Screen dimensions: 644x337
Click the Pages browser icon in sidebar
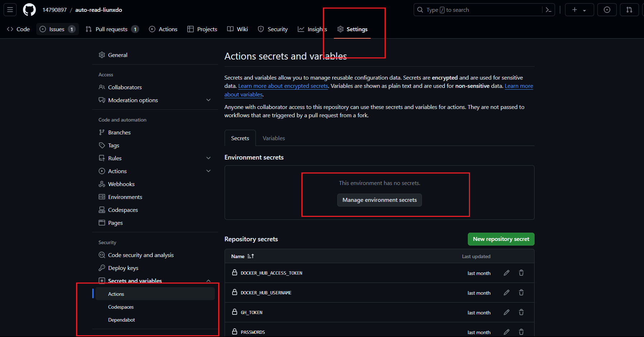[102, 223]
